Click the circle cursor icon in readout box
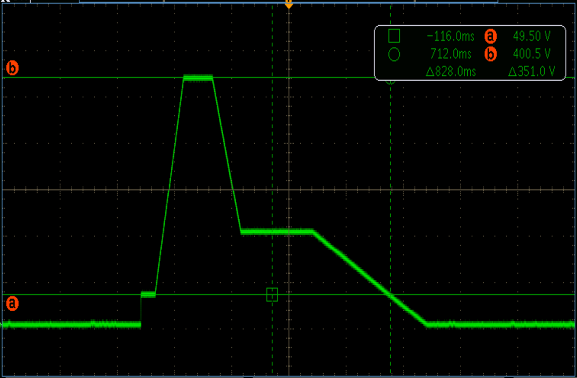The width and height of the screenshot is (577, 378). coord(394,54)
